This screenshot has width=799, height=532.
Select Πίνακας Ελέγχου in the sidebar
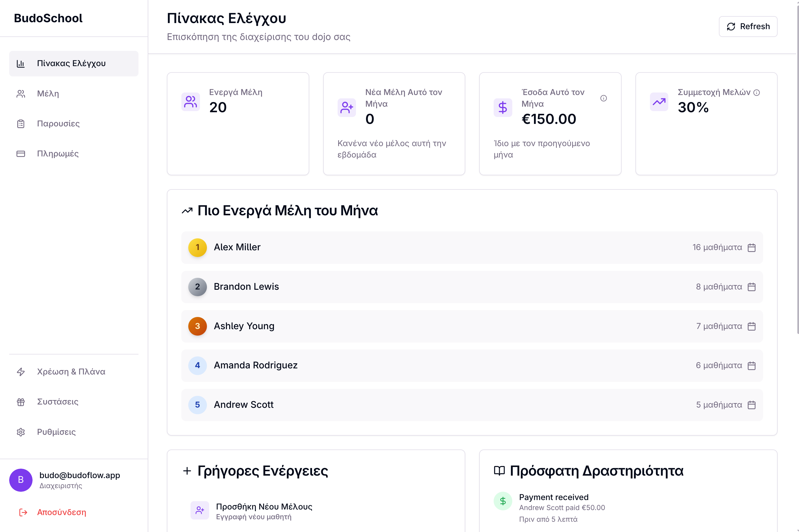coord(72,63)
